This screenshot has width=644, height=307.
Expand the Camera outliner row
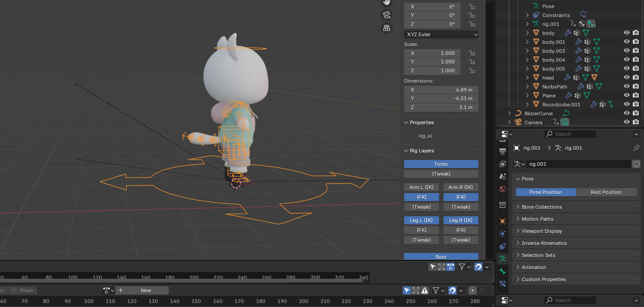click(509, 122)
